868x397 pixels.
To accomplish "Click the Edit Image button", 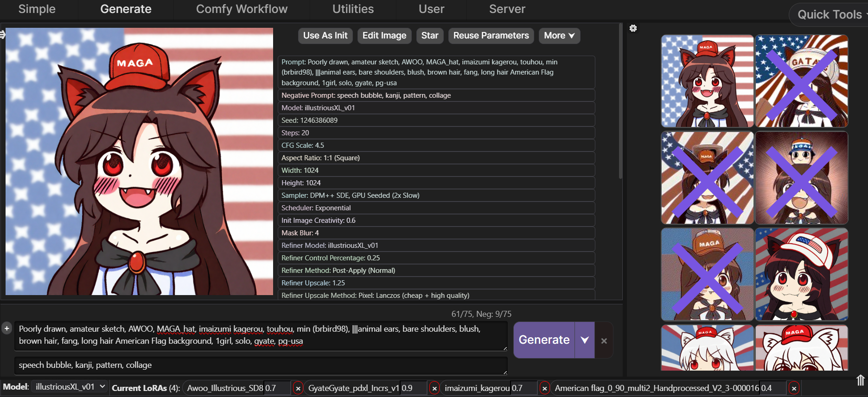I will point(384,36).
